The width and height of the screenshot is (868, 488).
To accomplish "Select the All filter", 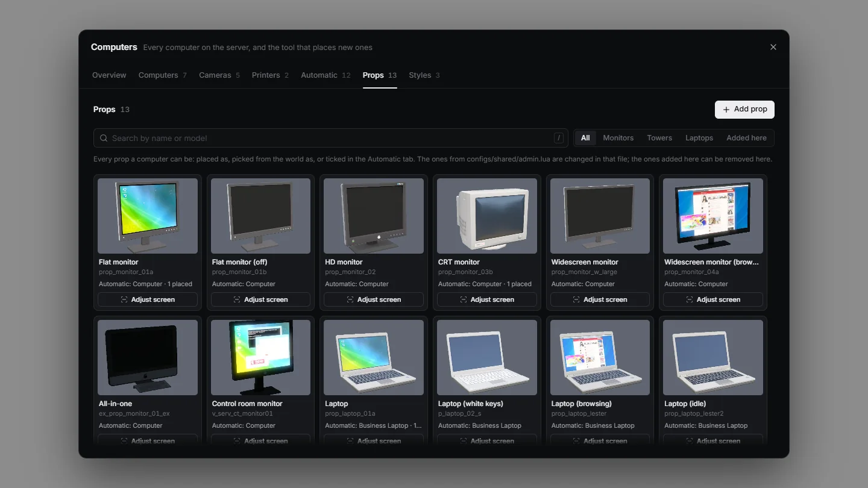I will pos(585,138).
